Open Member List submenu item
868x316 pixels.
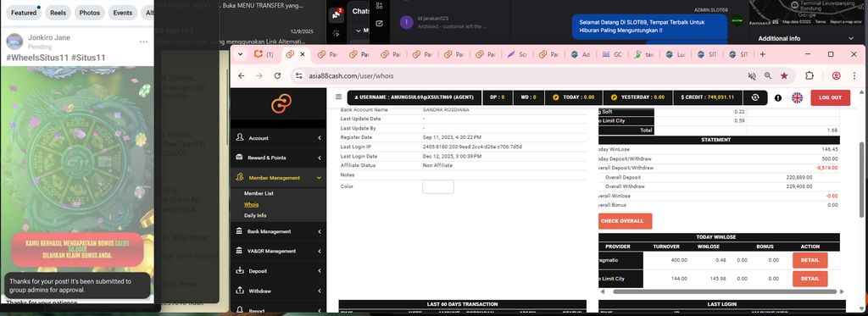(259, 193)
